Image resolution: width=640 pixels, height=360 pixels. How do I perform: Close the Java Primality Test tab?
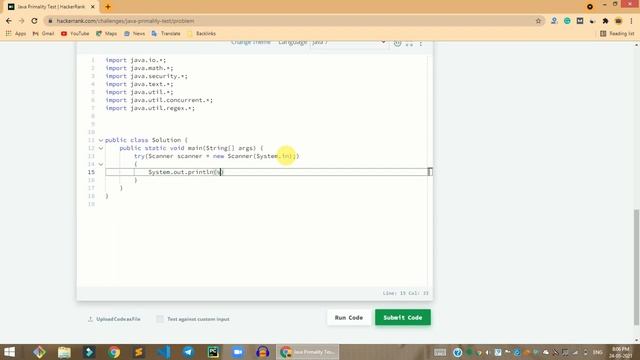point(93,7)
